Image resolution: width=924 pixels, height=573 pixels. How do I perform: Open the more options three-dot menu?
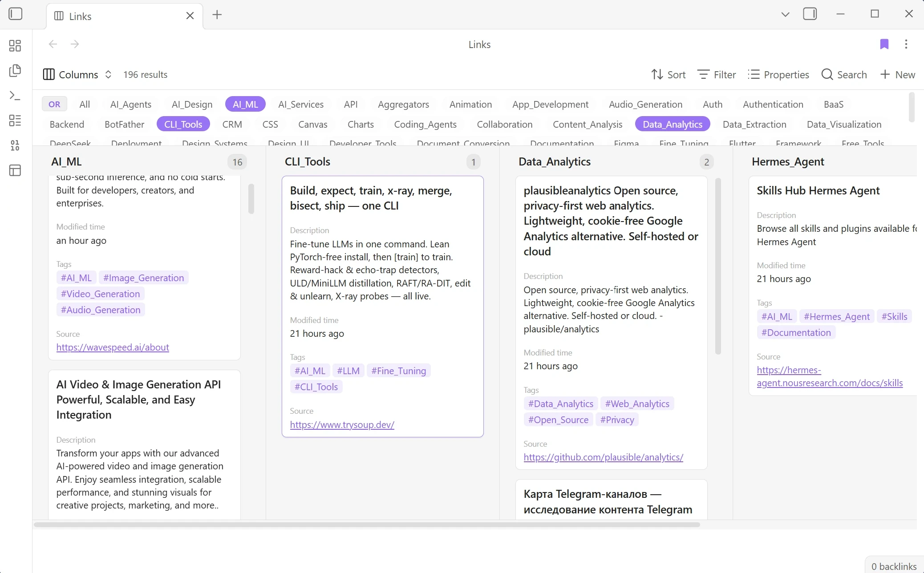[906, 44]
